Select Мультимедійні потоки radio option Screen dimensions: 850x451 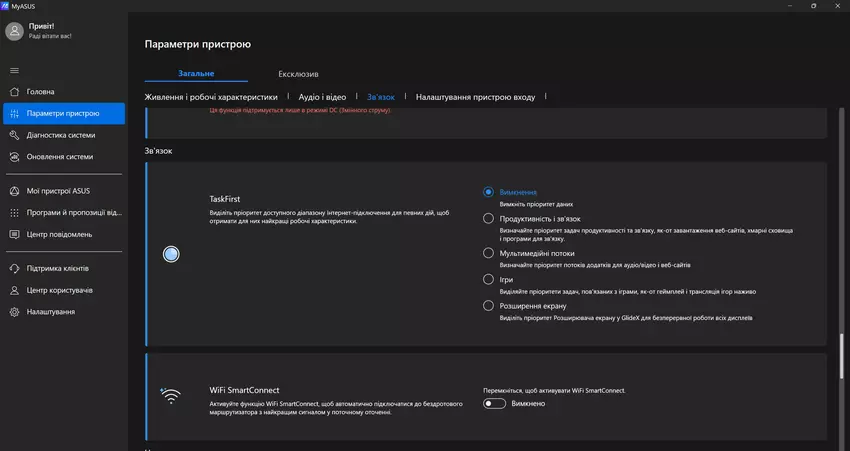[x=488, y=254]
